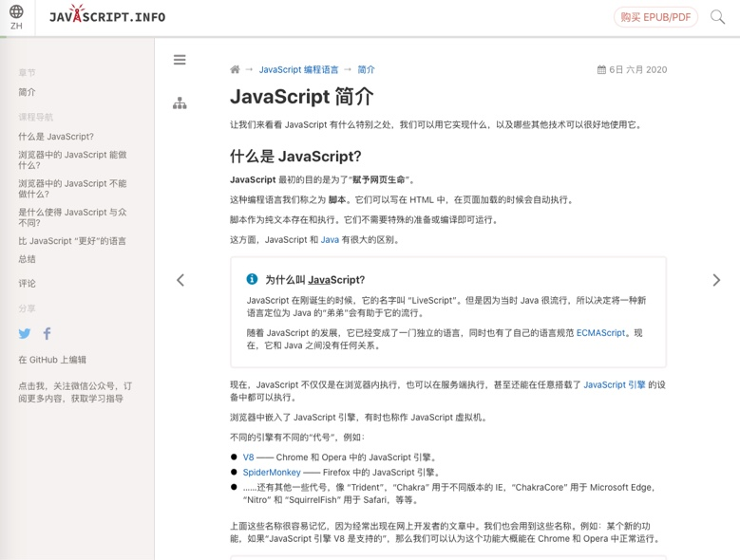The height and width of the screenshot is (560, 740).
Task: Jump to 浏览器中的 JavaScript 不能做什么? section
Action: (72, 189)
